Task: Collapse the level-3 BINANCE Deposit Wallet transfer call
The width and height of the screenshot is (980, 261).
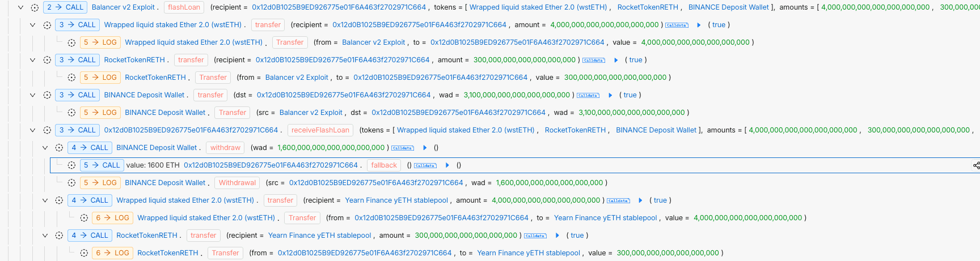Action: click(x=32, y=95)
